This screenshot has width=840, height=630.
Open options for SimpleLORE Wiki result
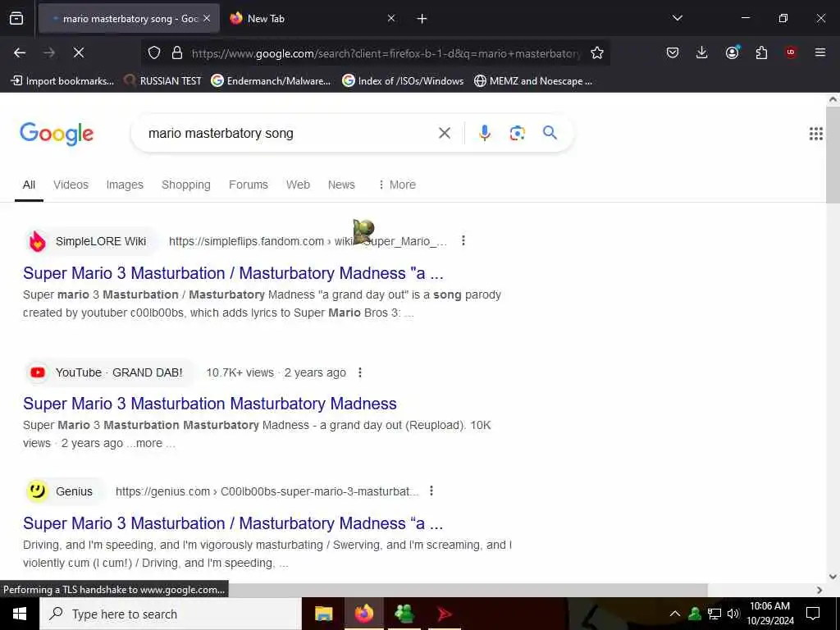coord(463,241)
